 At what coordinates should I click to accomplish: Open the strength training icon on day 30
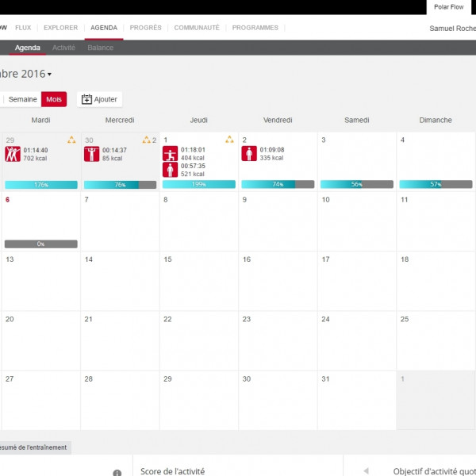click(91, 154)
